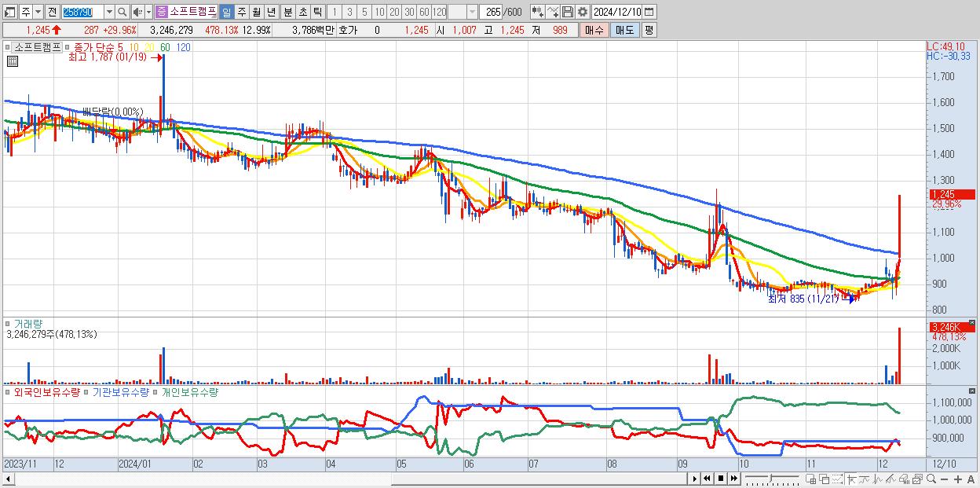Viewport: 980px width, 488px height.
Task: Open the chart settings gear icon
Action: pos(582,12)
